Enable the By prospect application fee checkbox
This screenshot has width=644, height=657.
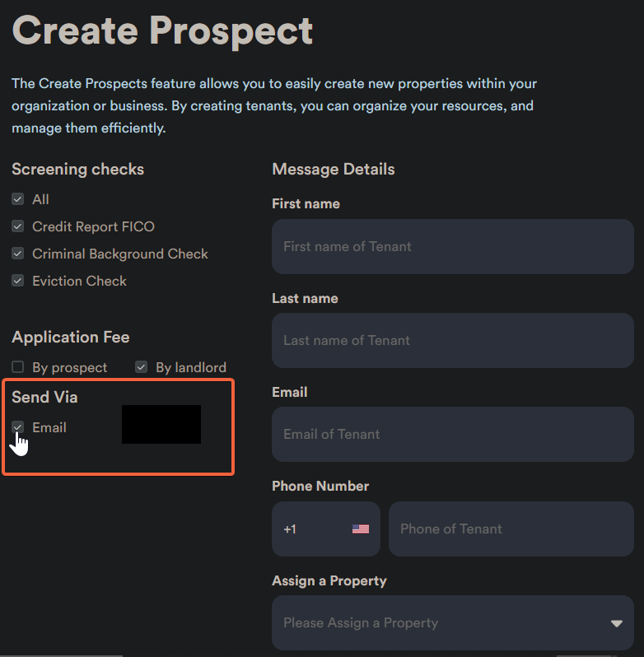pyautogui.click(x=18, y=367)
